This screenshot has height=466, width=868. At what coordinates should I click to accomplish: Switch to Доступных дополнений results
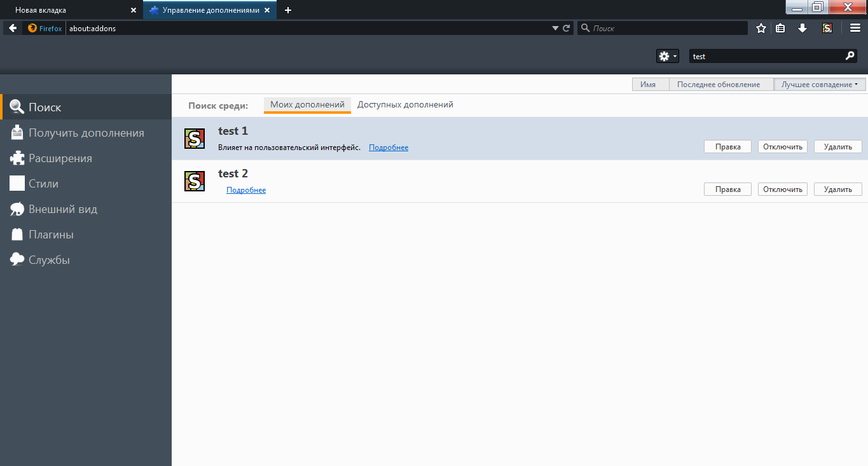(404, 104)
